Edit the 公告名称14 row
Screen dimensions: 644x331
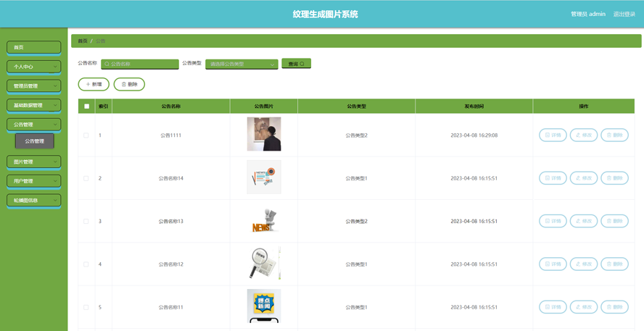584,178
